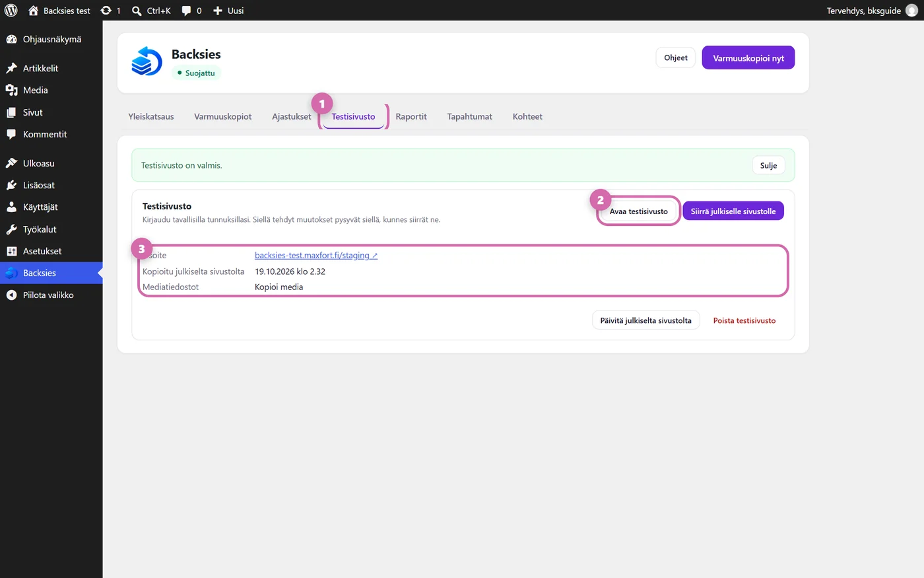The image size is (924, 578).
Task: Click the Ohjeet button
Action: 676,57
